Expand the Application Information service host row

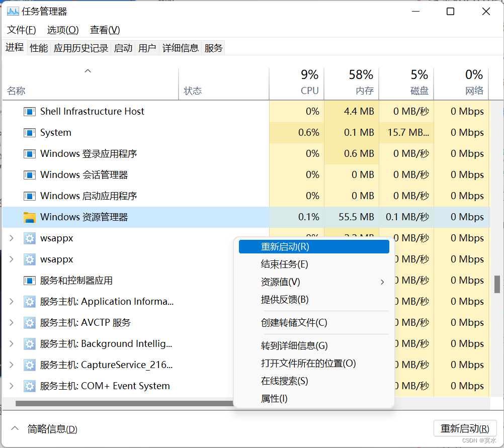12,302
